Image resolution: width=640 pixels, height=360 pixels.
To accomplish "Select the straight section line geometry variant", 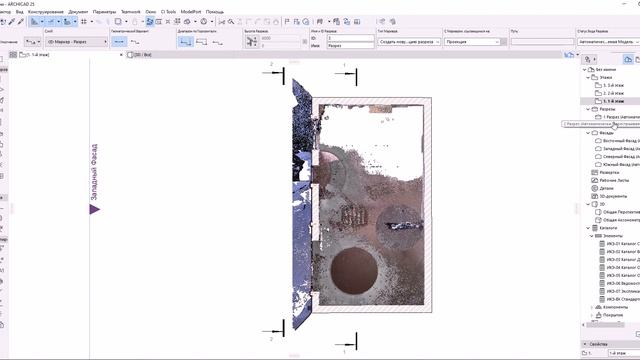I will pos(119,42).
